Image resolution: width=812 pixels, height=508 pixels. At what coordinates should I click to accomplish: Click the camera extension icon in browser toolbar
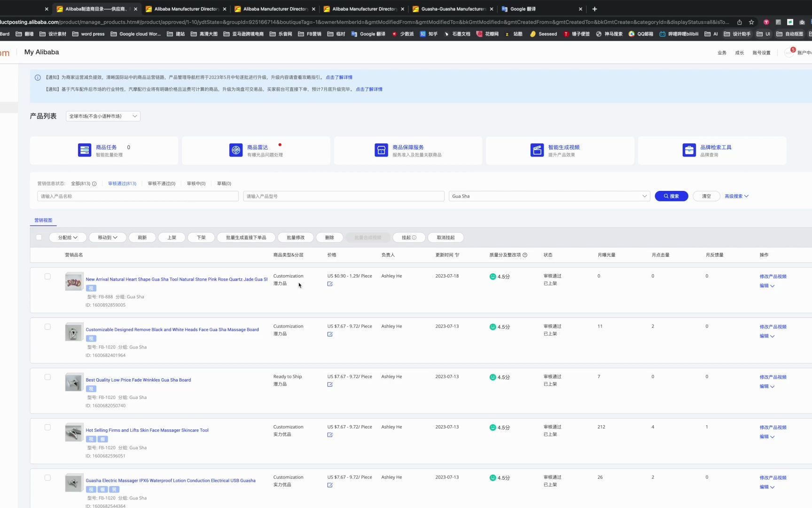coord(802,22)
